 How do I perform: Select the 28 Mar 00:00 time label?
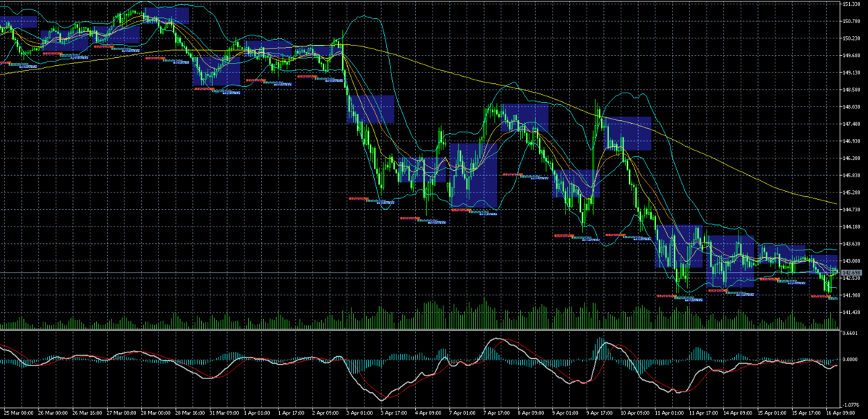pyautogui.click(x=157, y=412)
